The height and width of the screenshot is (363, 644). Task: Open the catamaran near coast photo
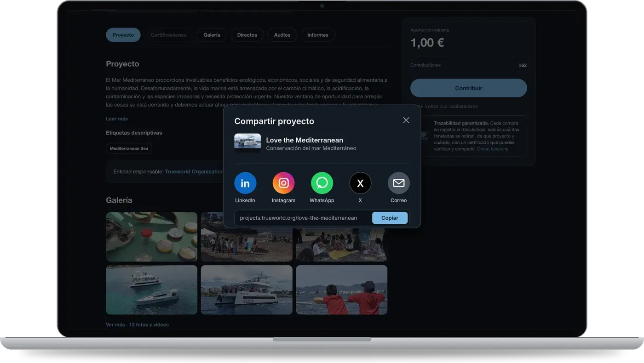(x=247, y=289)
